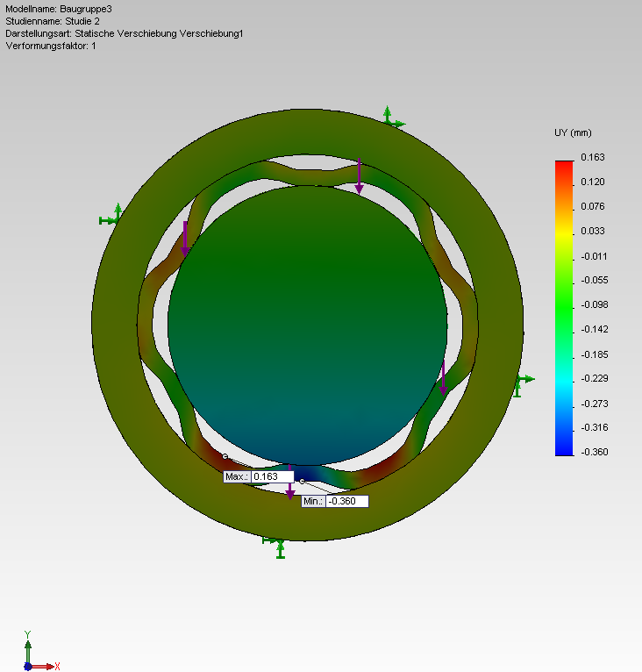Click legend value -0.229
The image size is (642, 672).
[x=594, y=378]
